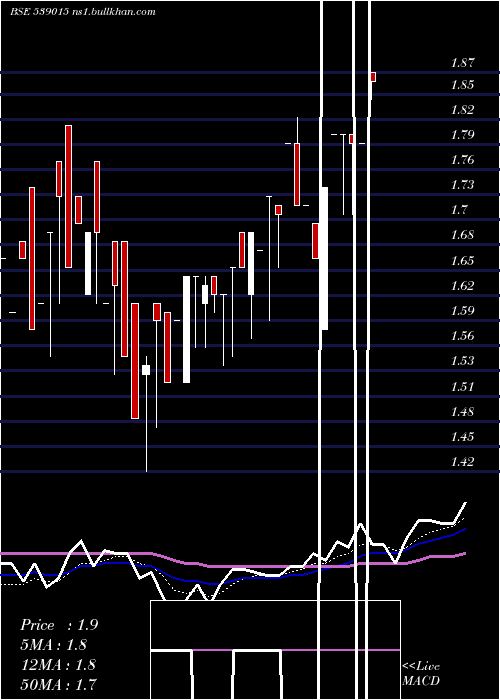Click the lowest red candle reaching 1.48

(135, 361)
